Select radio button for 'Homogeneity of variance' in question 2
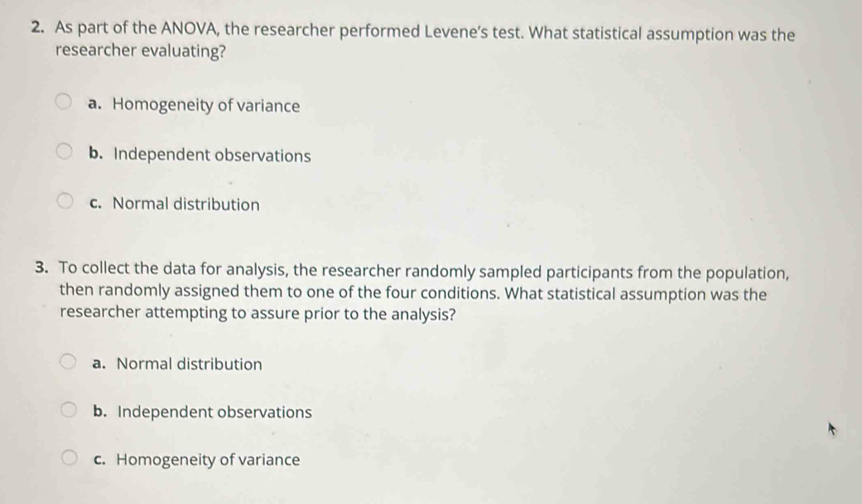Screen dimensions: 862x504 click(x=63, y=99)
